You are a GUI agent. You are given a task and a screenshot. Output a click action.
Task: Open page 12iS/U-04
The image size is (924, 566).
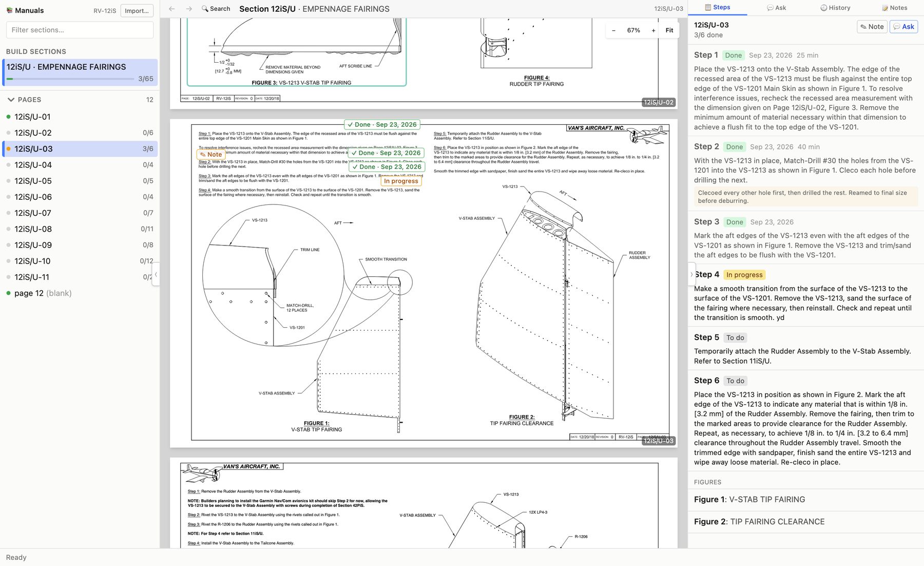pyautogui.click(x=80, y=165)
